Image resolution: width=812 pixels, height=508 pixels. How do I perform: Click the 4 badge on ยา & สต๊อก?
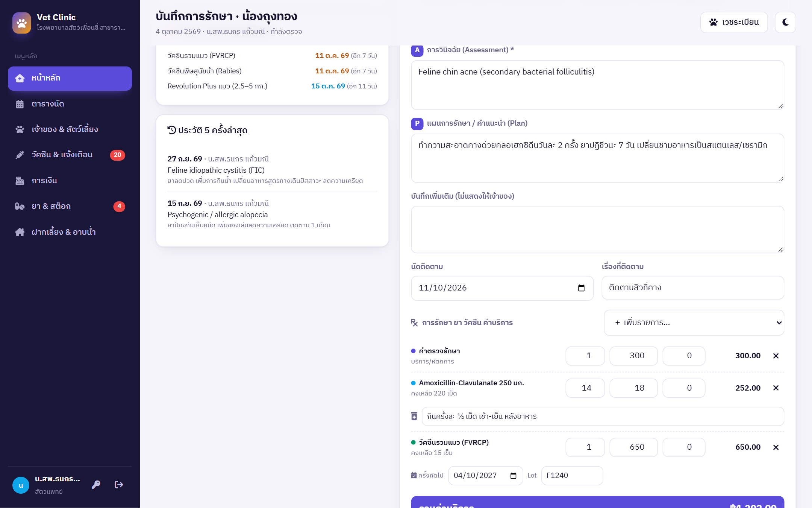pos(119,206)
